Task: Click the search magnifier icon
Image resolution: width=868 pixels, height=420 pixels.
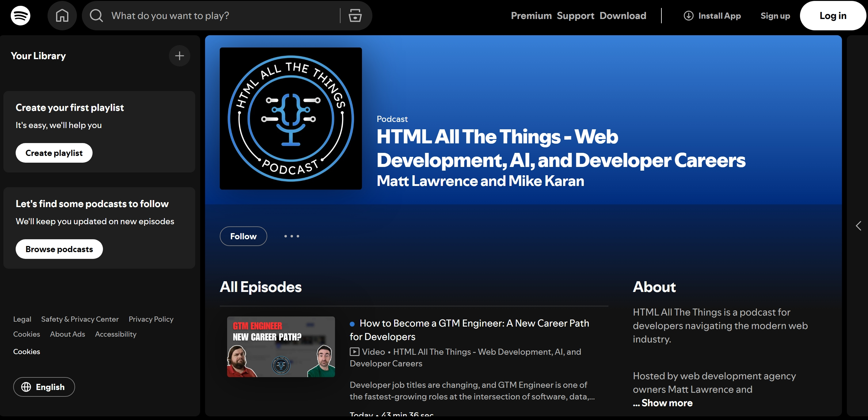Action: 96,16
